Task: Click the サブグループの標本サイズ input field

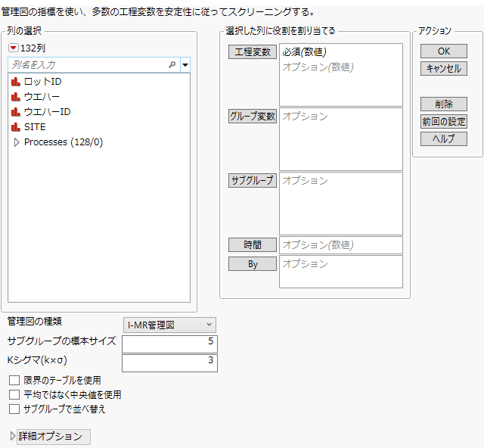Action: pyautogui.click(x=169, y=344)
